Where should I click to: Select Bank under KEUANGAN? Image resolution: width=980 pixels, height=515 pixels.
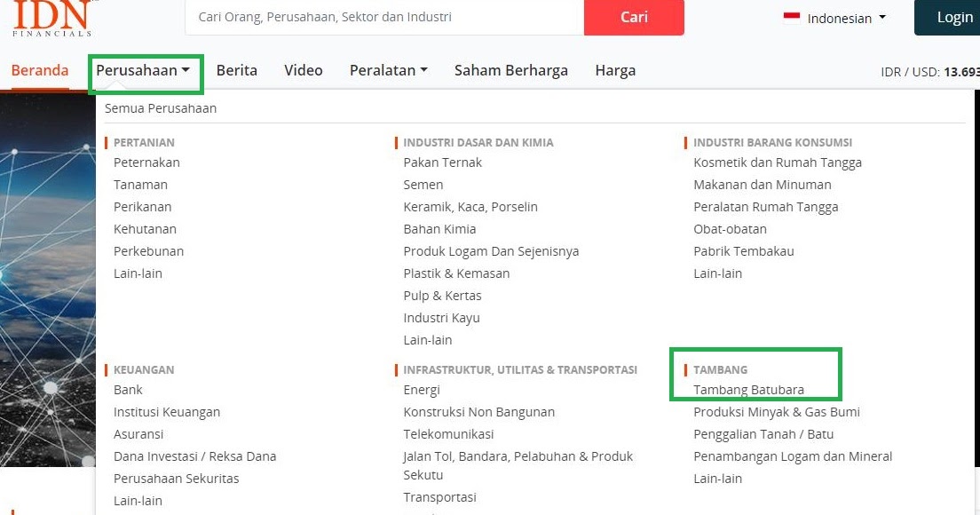click(x=128, y=389)
